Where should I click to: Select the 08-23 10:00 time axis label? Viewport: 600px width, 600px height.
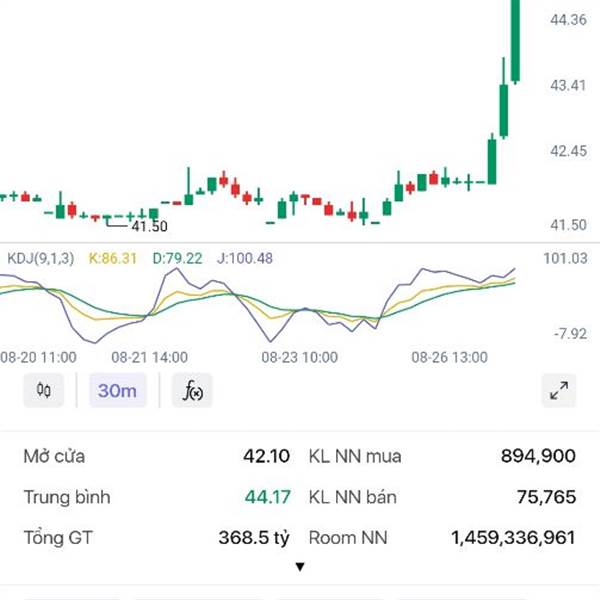click(300, 357)
